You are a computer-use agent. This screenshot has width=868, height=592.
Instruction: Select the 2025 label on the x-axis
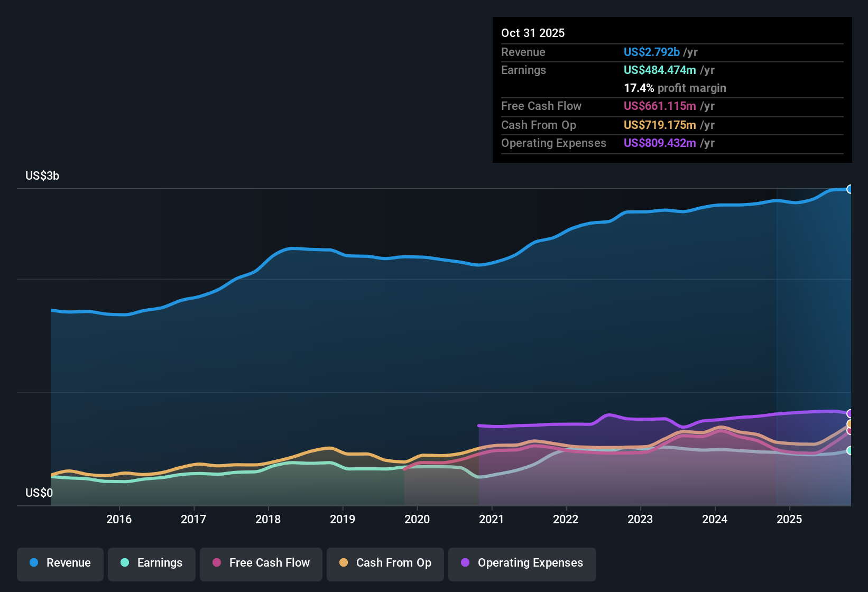tap(790, 519)
